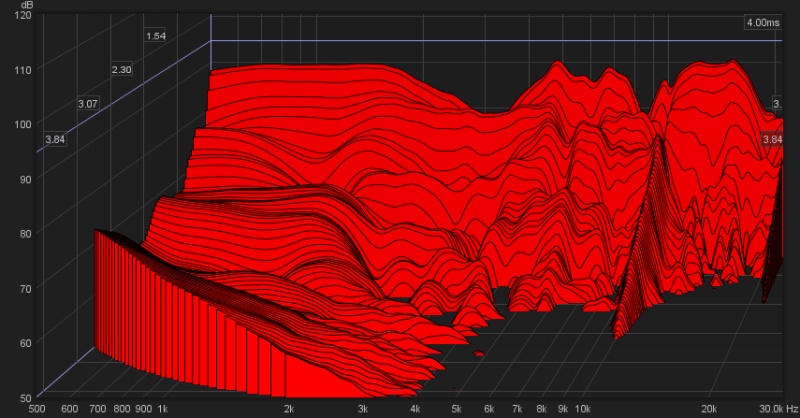This screenshot has height=418, width=800.
Task: Select the 110 dB axis value
Action: coord(24,70)
